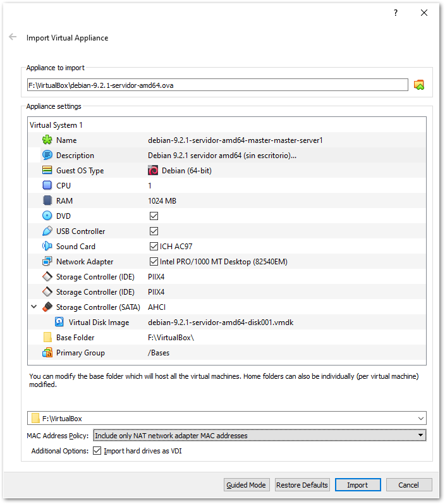445x504 pixels.
Task: Click the Virtual Disk Image label
Action: point(99,323)
